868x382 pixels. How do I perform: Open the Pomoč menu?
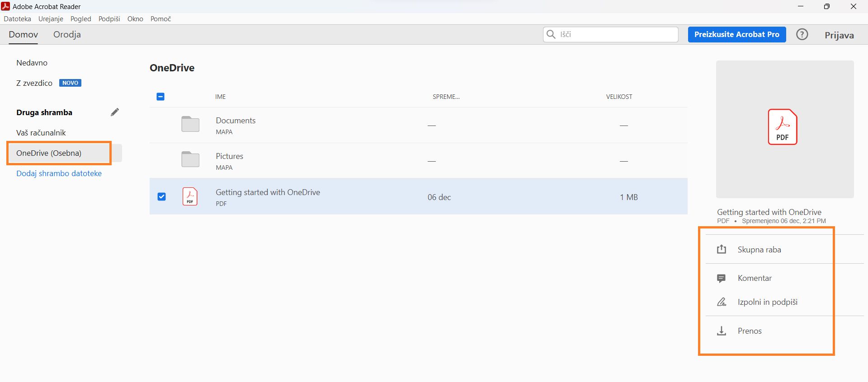160,19
